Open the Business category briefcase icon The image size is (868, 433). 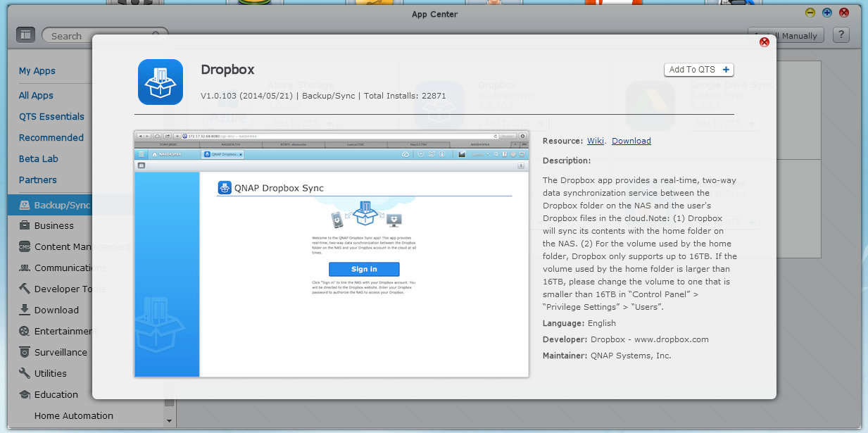coord(25,225)
